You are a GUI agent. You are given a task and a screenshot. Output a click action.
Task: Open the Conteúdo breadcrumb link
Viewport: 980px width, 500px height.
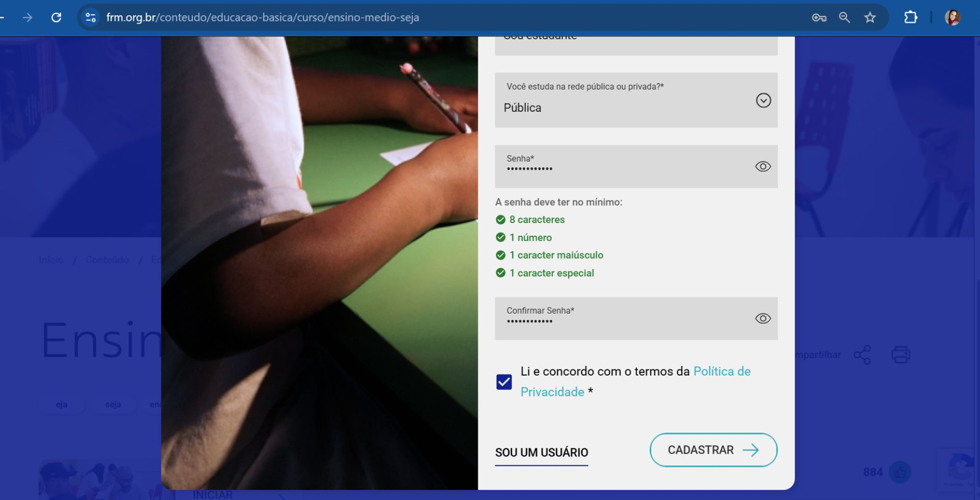pos(107,260)
